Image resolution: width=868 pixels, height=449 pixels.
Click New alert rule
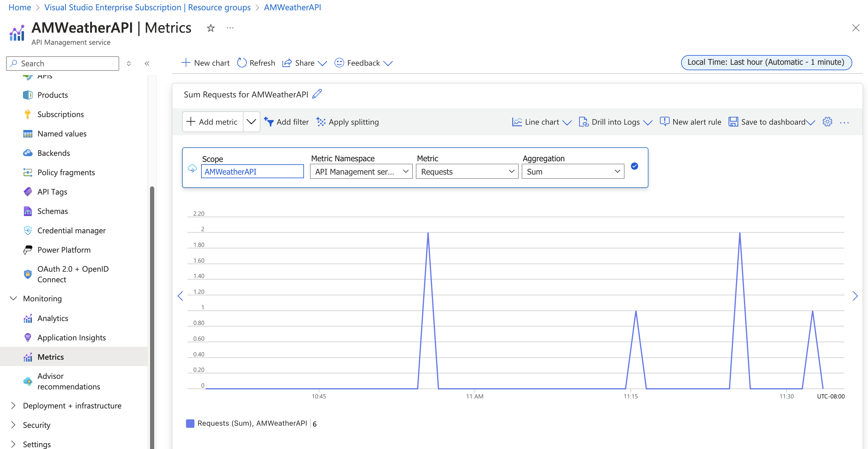(690, 122)
